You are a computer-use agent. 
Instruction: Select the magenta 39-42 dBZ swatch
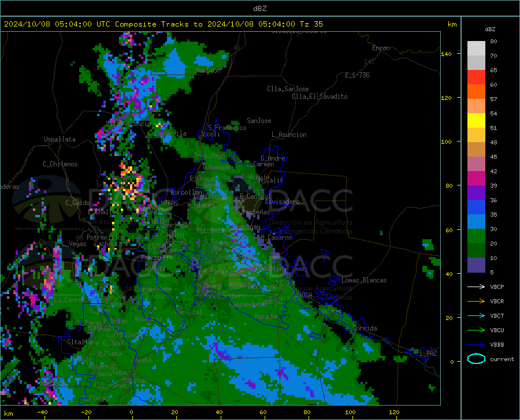pos(476,179)
